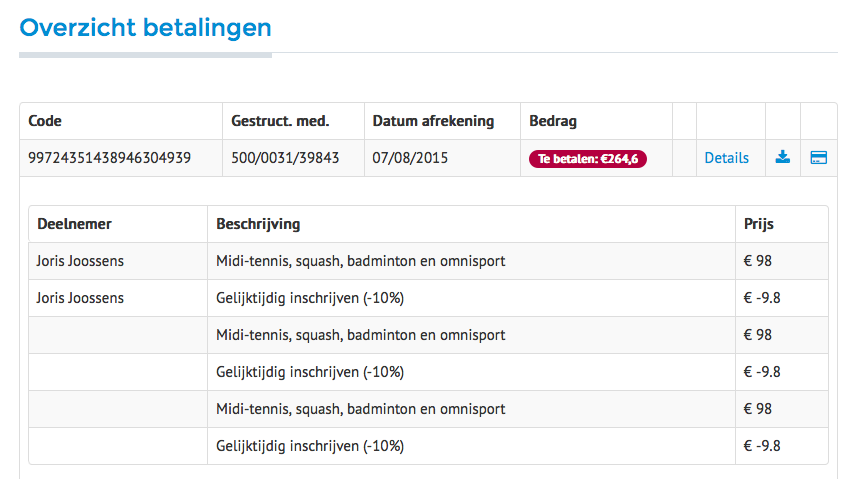Click 'Gelijktijdig inschrijven' beside Joris Joossens
This screenshot has width=854, height=479.
(310, 298)
